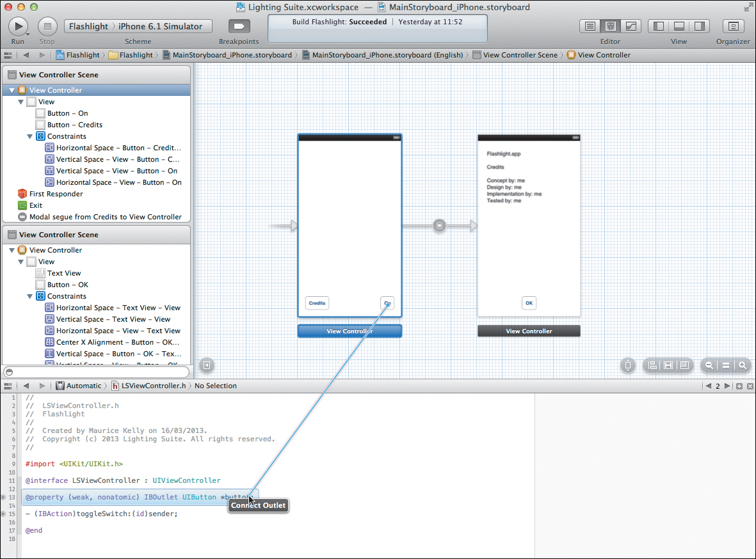This screenshot has height=559, width=756.
Task: Toggle Breakpoints in the toolbar
Action: (239, 26)
